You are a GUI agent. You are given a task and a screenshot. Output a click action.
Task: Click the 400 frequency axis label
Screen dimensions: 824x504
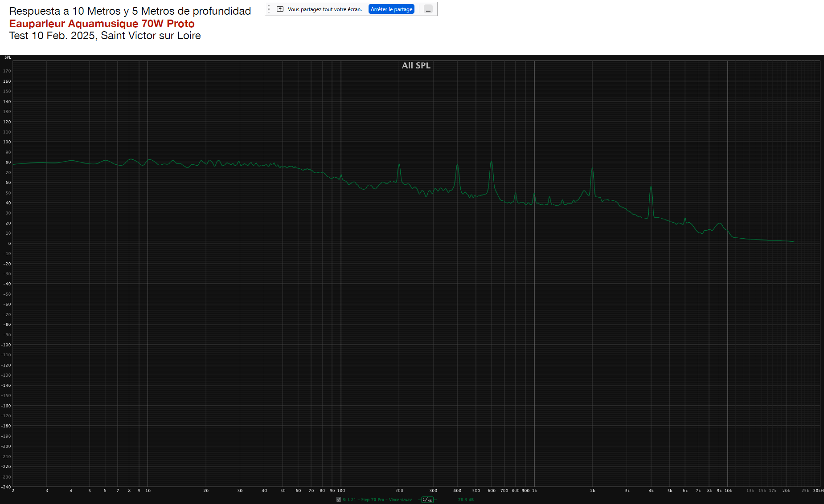point(457,491)
